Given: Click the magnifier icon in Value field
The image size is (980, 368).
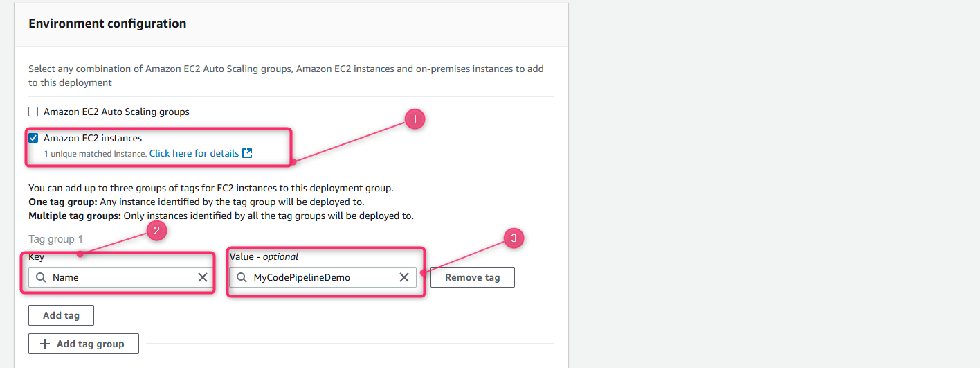Looking at the screenshot, I should 242,277.
